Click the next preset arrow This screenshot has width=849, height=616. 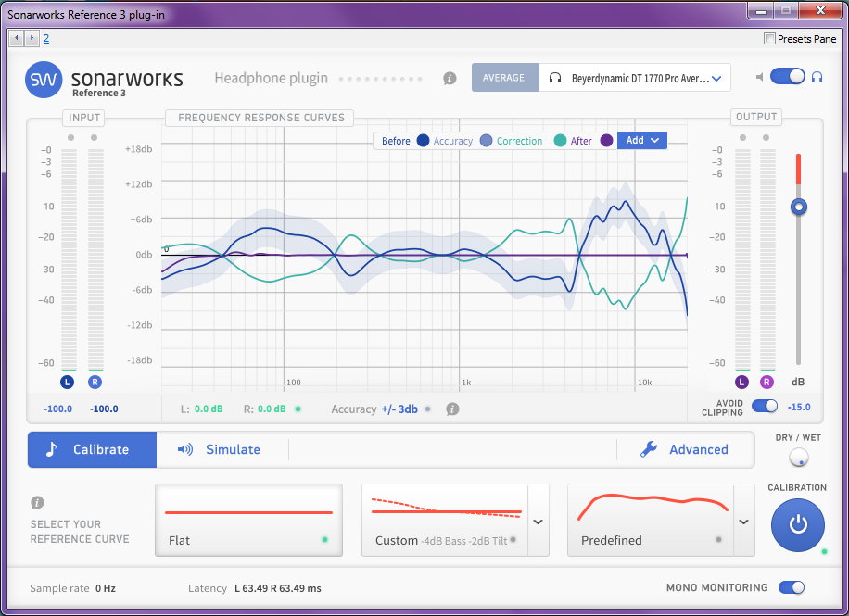(x=32, y=38)
